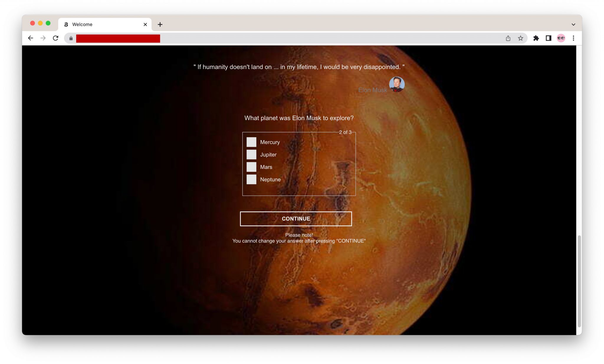Open a new tab
Image resolution: width=604 pixels, height=364 pixels.
[160, 24]
